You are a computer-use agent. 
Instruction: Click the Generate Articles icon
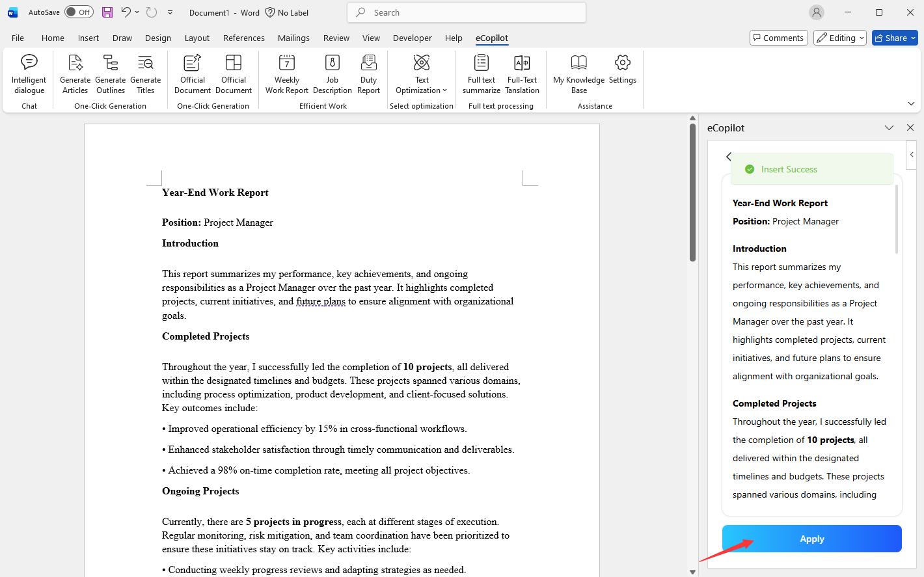pos(75,74)
